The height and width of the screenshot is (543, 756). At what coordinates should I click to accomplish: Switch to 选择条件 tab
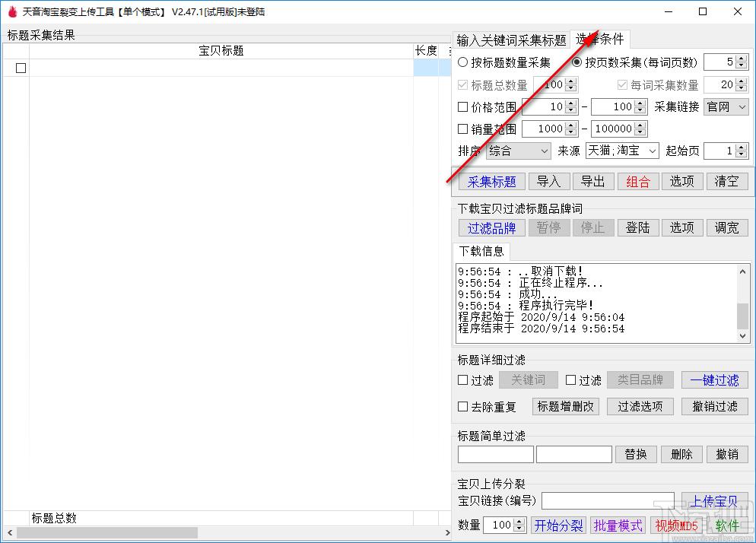point(600,39)
